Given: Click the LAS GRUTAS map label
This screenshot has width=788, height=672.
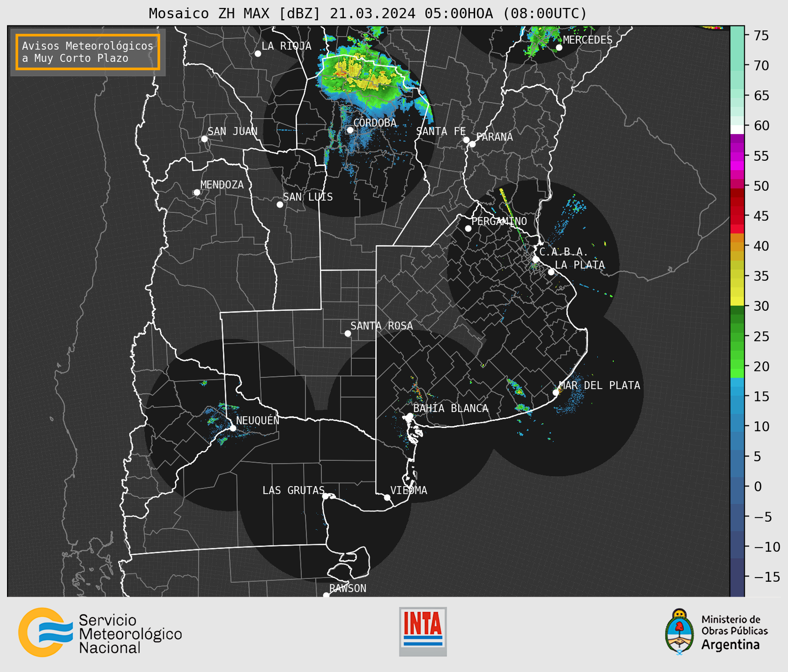Looking at the screenshot, I should (293, 490).
